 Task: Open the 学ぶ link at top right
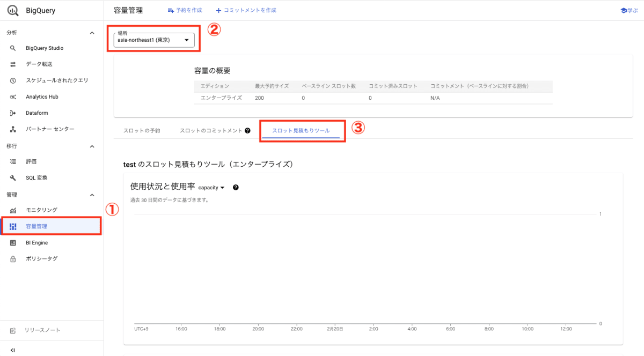coord(629,10)
